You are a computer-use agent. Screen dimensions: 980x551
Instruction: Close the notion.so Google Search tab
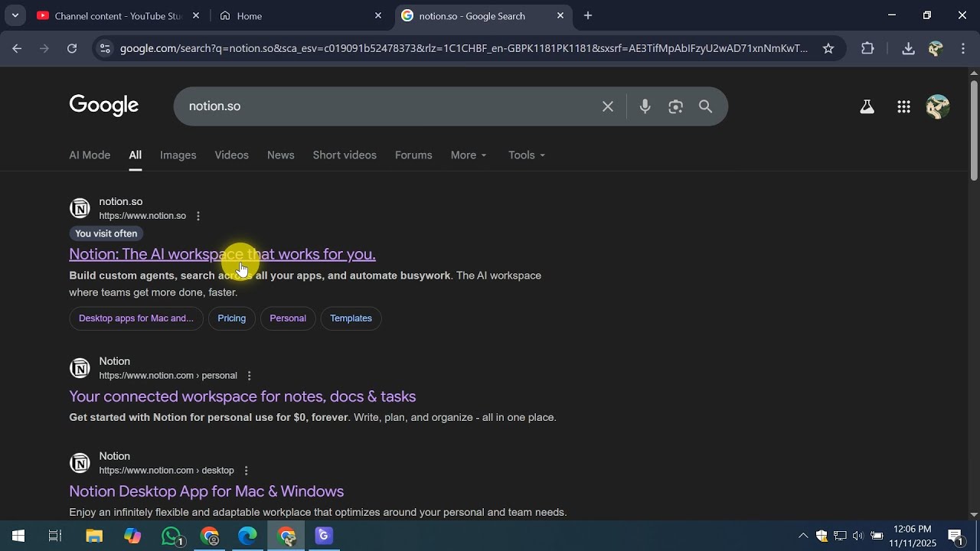pos(560,15)
